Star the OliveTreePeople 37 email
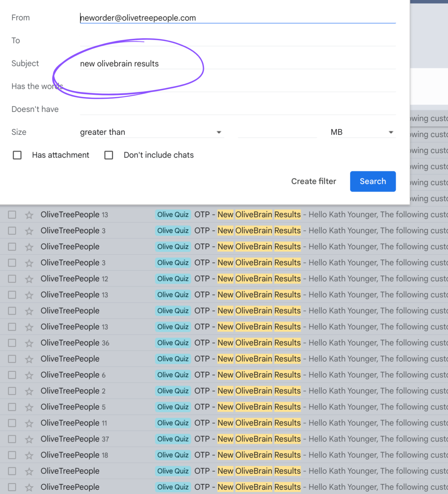This screenshot has width=448, height=494. [x=29, y=439]
